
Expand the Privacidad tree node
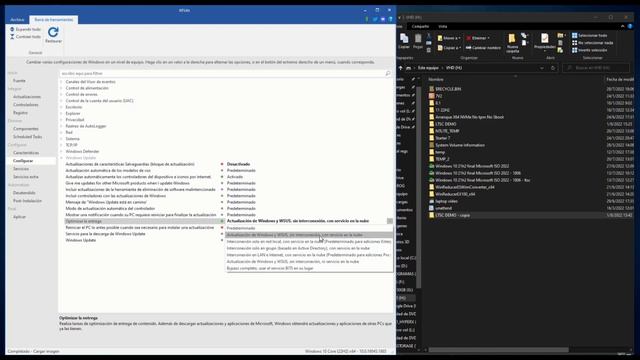(62, 120)
